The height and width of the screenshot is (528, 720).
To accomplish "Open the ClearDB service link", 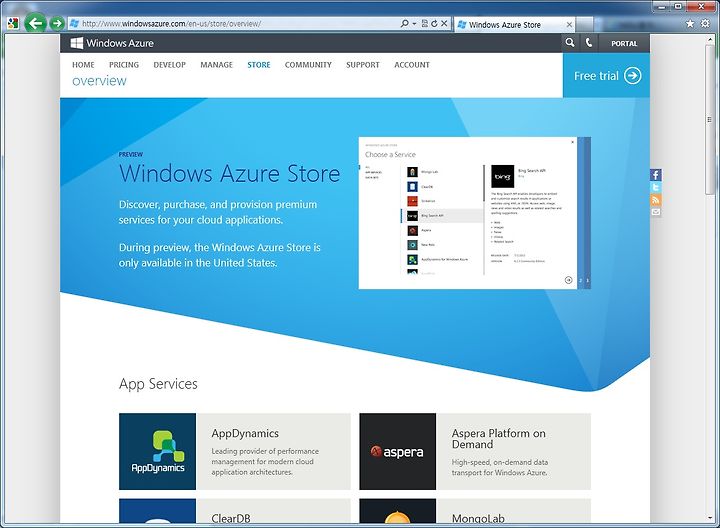I will tap(231, 518).
